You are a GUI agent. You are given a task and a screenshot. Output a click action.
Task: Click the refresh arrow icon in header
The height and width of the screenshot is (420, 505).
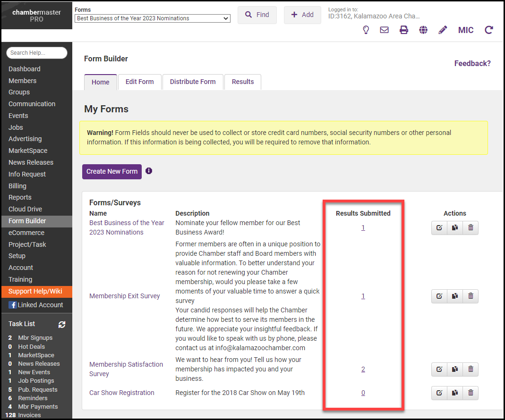489,30
